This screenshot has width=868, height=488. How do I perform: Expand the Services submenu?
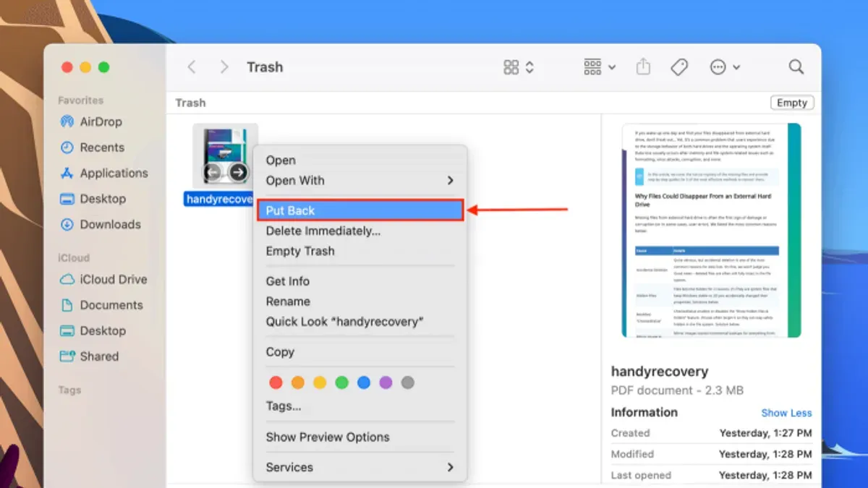(x=360, y=468)
